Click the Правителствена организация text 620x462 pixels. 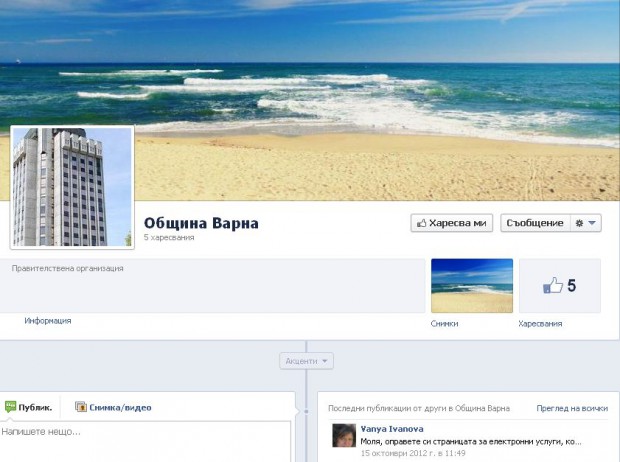(x=68, y=268)
